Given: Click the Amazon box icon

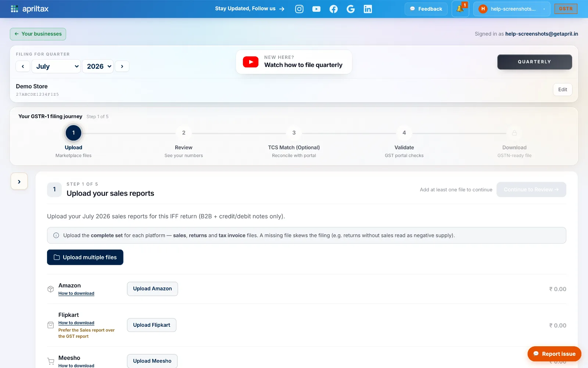Looking at the screenshot, I should pyautogui.click(x=51, y=289).
